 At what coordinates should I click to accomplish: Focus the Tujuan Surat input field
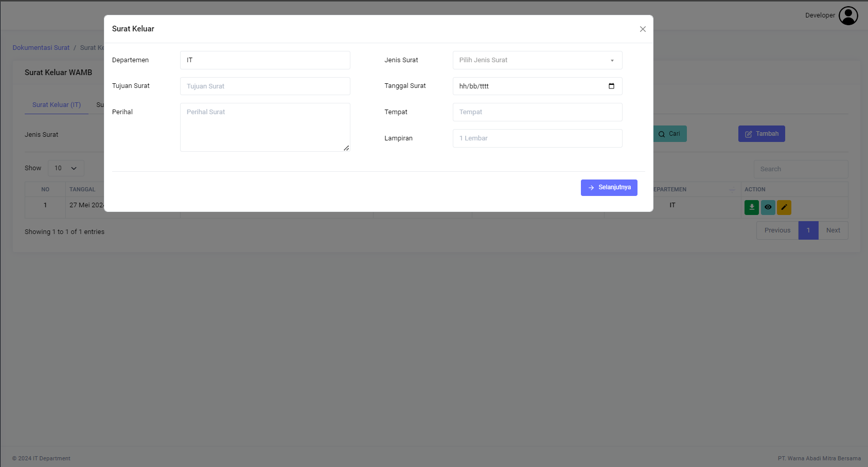265,86
